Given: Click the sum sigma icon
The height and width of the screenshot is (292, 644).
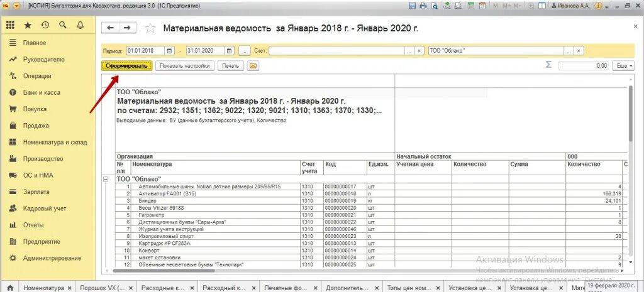Looking at the screenshot, I should [548, 65].
